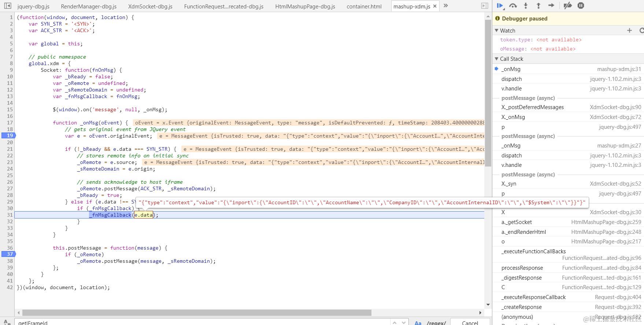The width and height of the screenshot is (644, 325).
Task: Select X frame at XdmSocket-dbg.js:30
Action: pos(568,212)
